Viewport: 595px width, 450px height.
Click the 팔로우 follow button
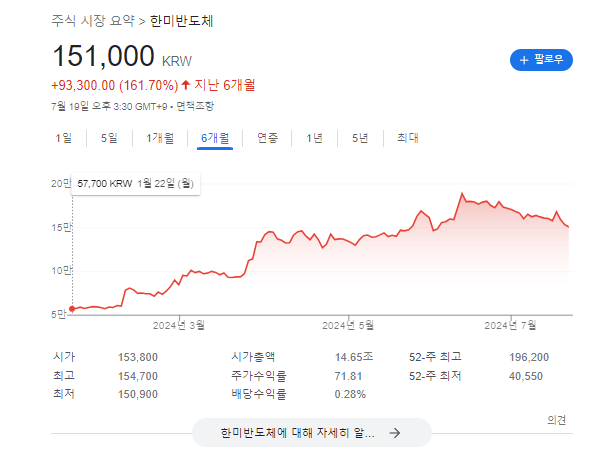coord(541,60)
